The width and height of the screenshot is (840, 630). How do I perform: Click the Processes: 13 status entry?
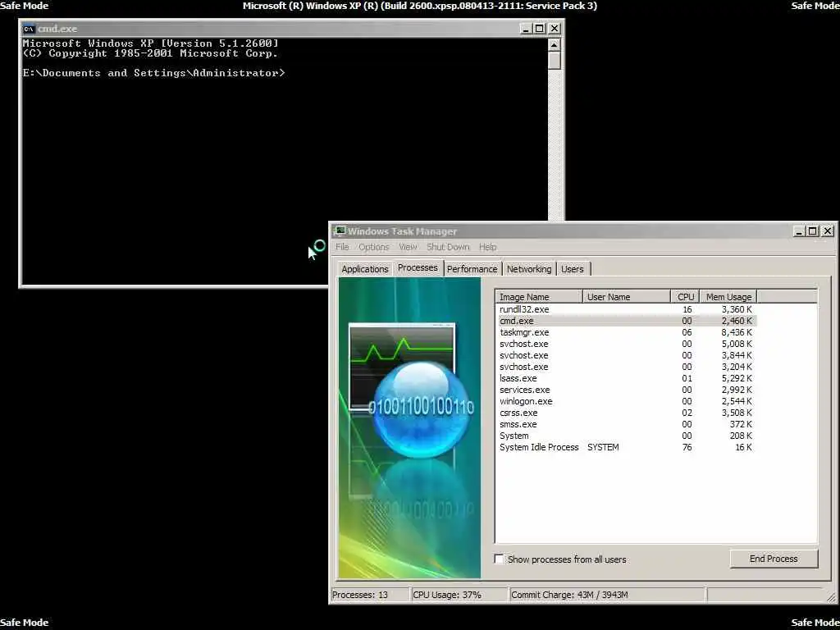point(370,595)
